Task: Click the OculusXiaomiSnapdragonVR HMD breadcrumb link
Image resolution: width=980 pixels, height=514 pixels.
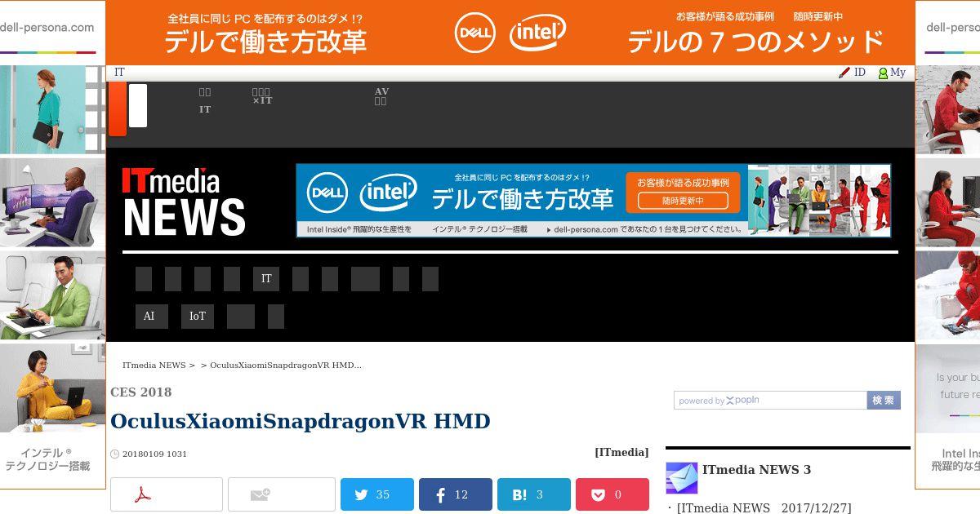Action: [286, 365]
